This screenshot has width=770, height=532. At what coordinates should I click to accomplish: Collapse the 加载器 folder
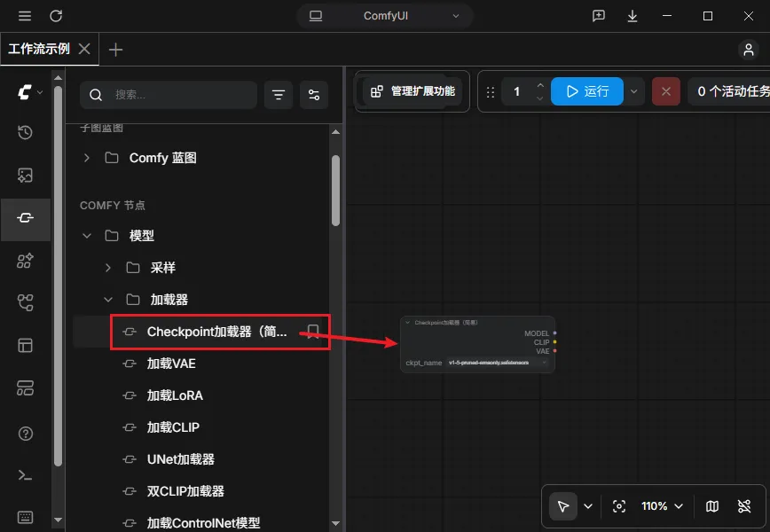pyautogui.click(x=108, y=300)
